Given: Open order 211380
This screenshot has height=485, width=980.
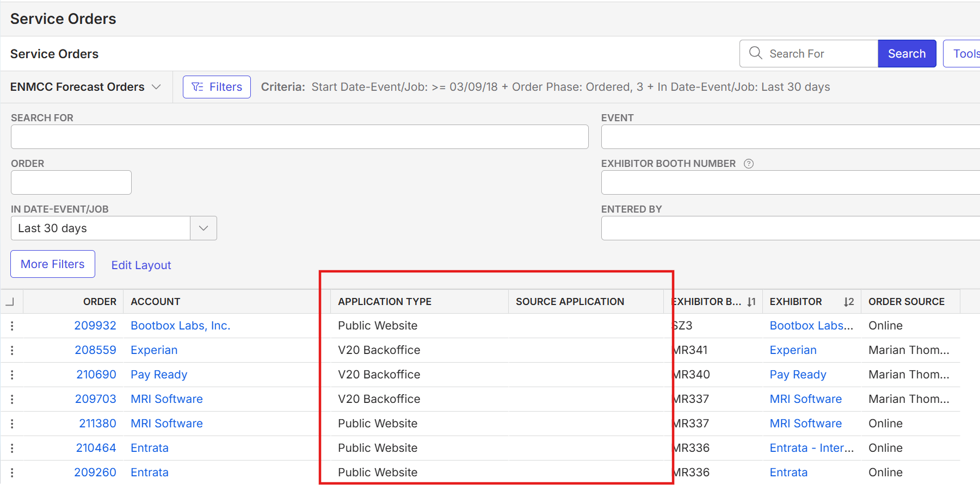Looking at the screenshot, I should coord(97,424).
